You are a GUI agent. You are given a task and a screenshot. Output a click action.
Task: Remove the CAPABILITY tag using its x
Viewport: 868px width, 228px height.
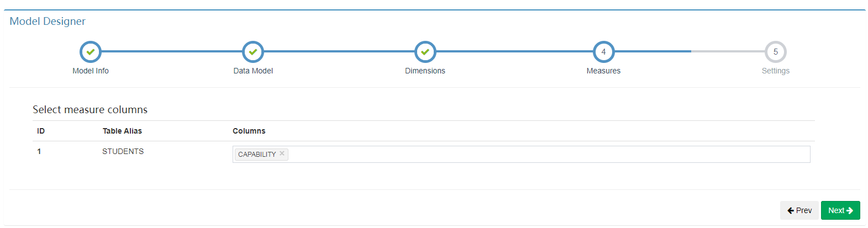(282, 153)
